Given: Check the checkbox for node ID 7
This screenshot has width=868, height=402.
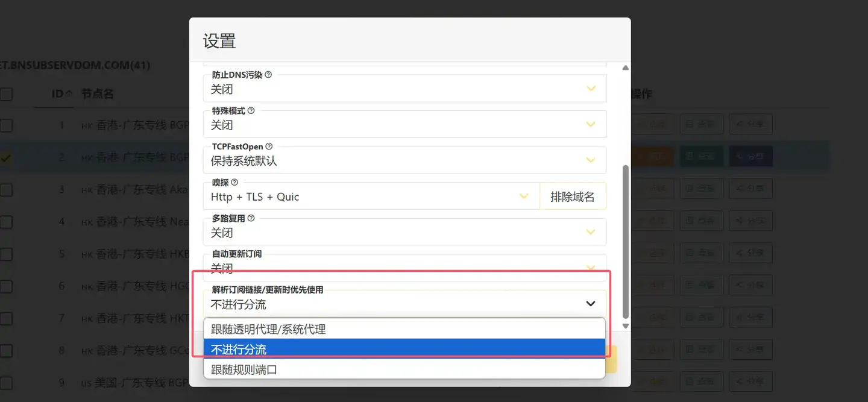Looking at the screenshot, I should 6,318.
